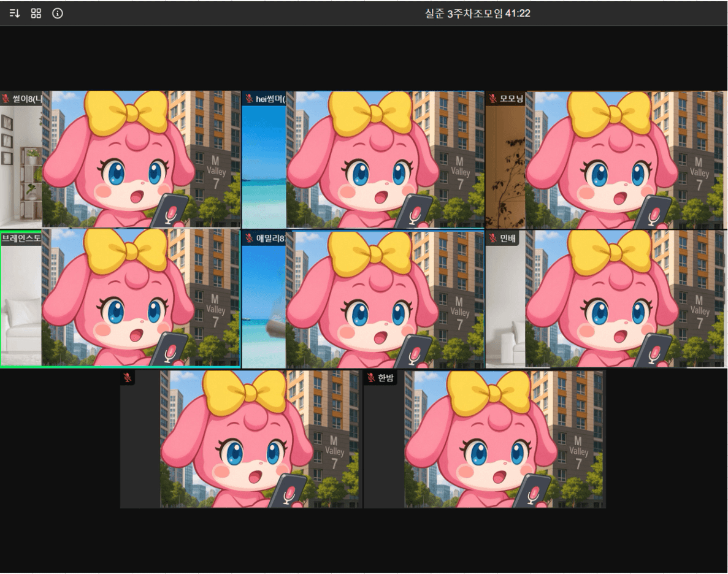The image size is (728, 574).
Task: Select the 한방 participant video tile
Action: (485, 439)
